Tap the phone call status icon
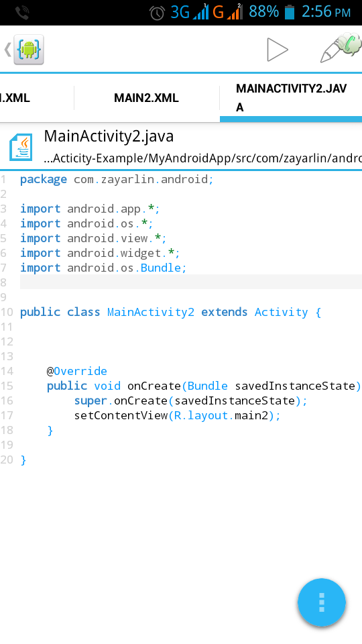 point(21,13)
